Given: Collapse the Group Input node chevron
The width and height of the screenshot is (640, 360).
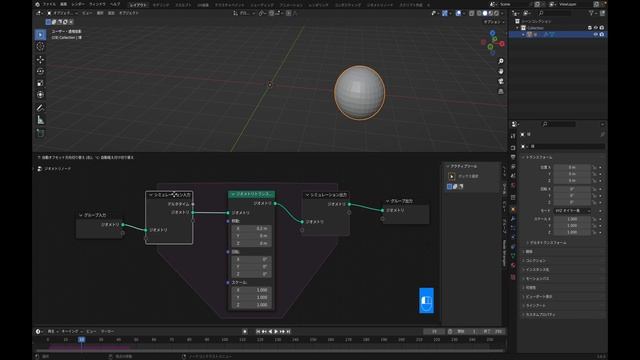Looking at the screenshot, I should click(x=81, y=215).
